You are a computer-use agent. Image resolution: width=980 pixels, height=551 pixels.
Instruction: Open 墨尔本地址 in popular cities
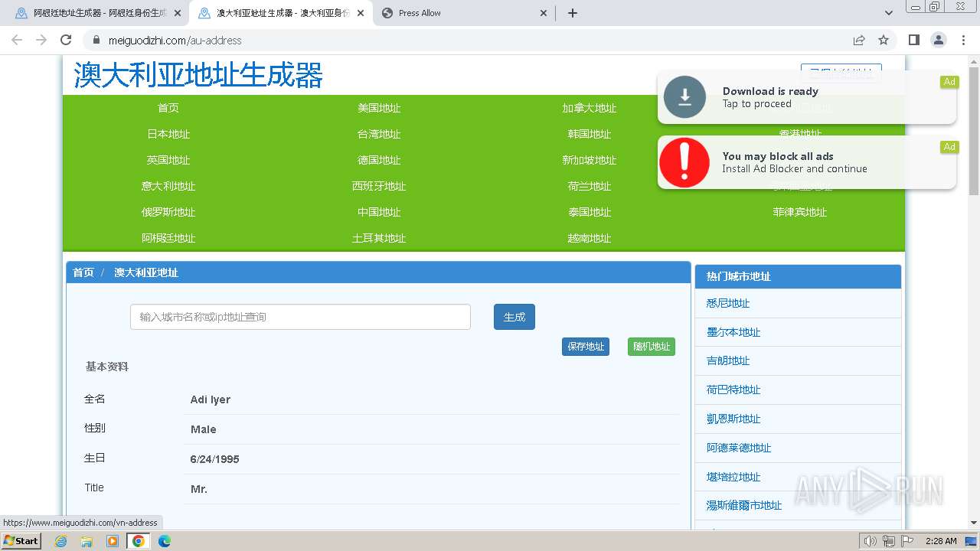(733, 332)
